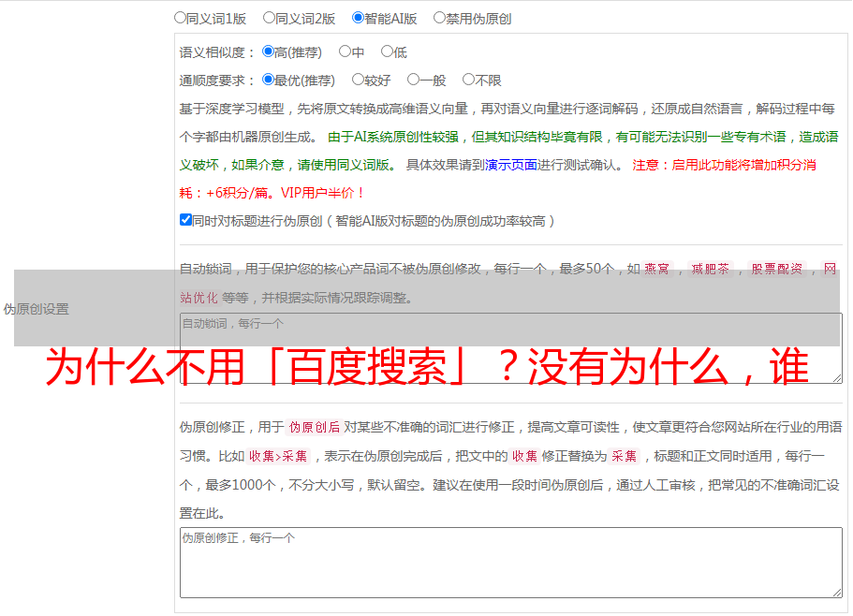Screen dimensions: 853x616
Task: Choose the 智能AI版 radio option
Action: click(358, 18)
